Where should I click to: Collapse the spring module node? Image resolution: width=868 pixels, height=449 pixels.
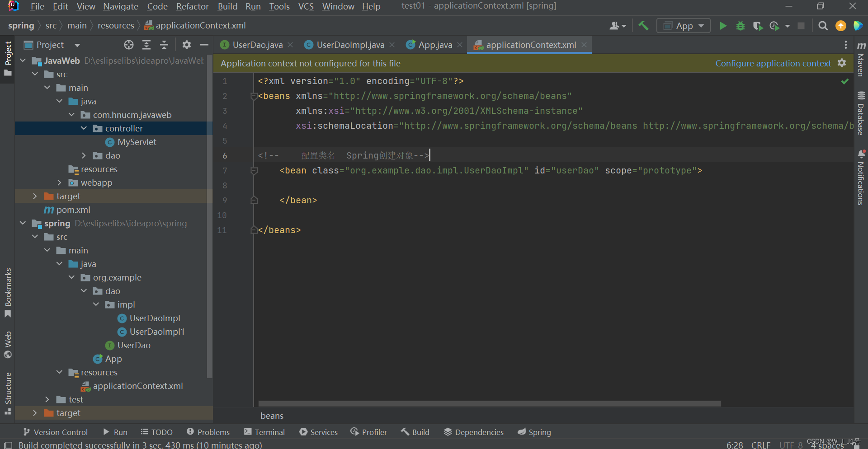tap(23, 223)
